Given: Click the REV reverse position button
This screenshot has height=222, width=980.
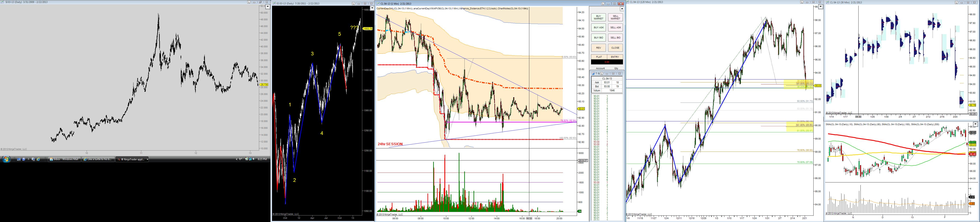Looking at the screenshot, I should tap(598, 48).
